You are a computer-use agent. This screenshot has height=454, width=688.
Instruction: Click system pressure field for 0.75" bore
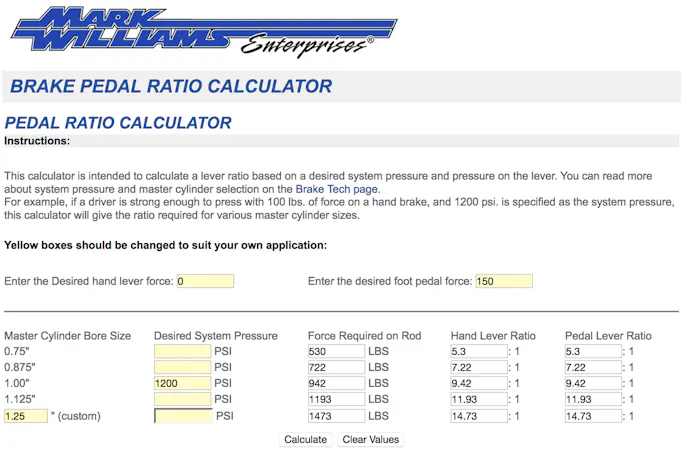183,352
